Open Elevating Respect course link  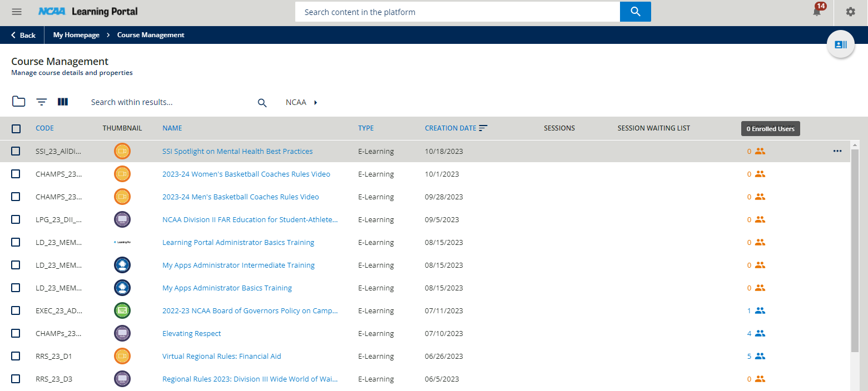click(x=191, y=333)
